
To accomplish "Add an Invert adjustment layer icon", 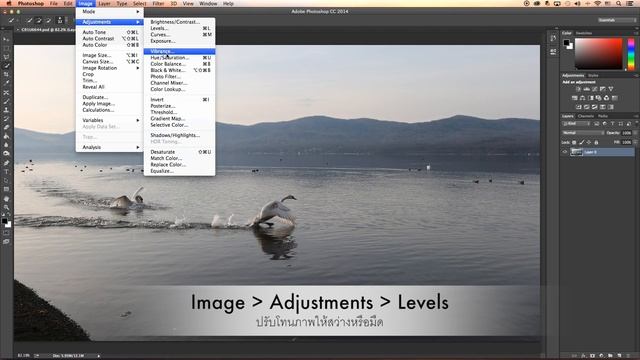I will tap(578, 107).
